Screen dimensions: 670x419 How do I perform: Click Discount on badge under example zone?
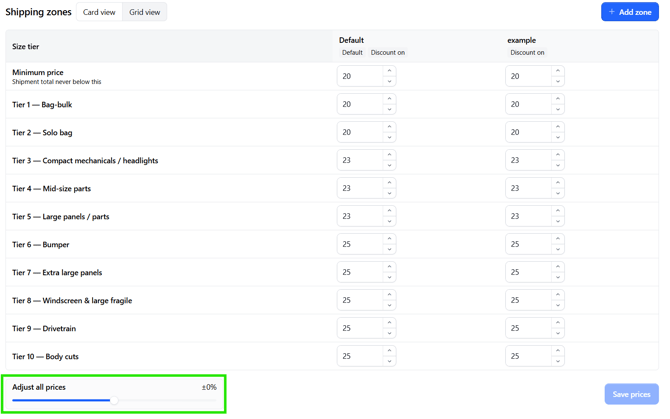click(x=527, y=53)
